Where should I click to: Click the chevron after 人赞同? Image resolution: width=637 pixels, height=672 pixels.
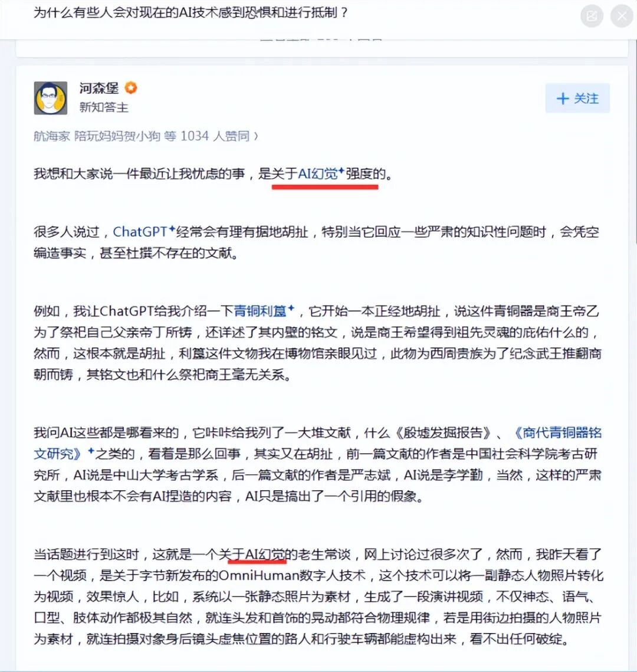pyautogui.click(x=256, y=136)
